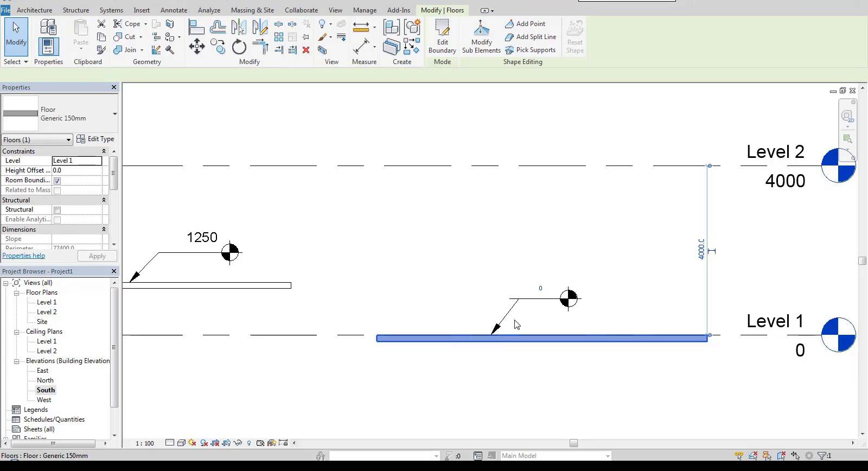Collapse the Floor Plans tree node
868x471 pixels.
(x=16, y=292)
